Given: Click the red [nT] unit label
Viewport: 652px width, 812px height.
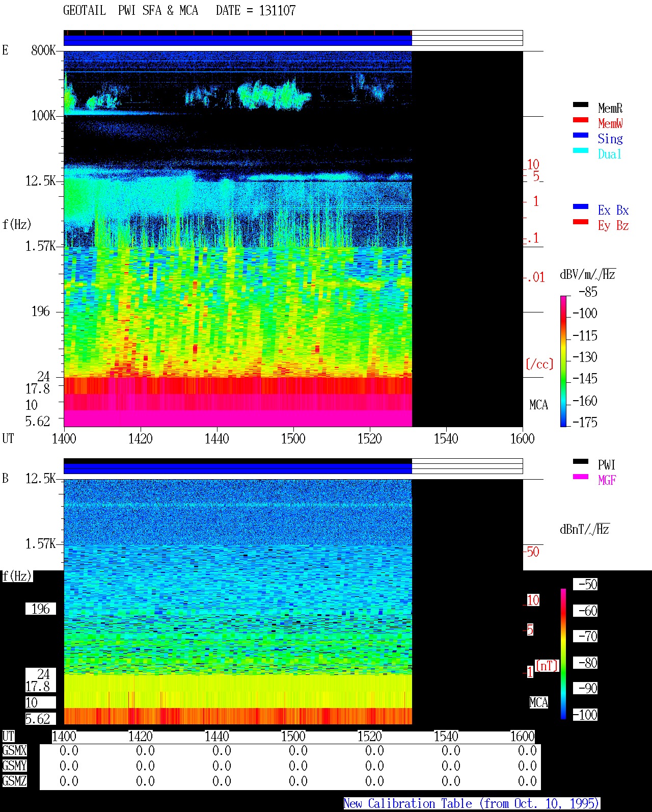Looking at the screenshot, I should point(547,666).
